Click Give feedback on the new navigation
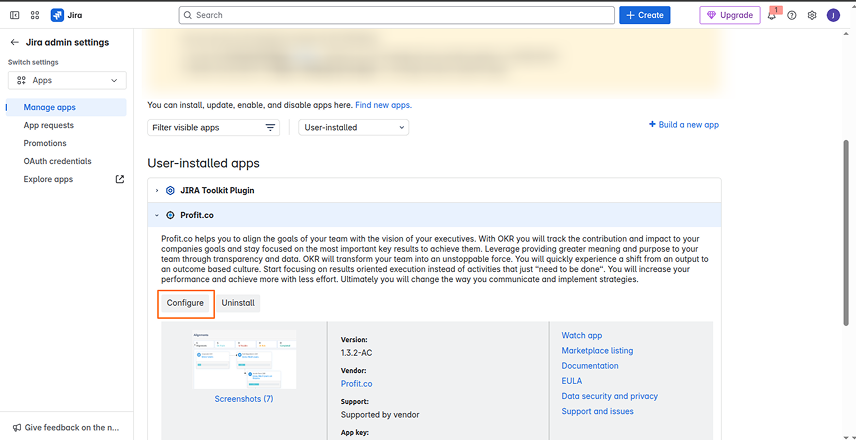 pyautogui.click(x=66, y=427)
